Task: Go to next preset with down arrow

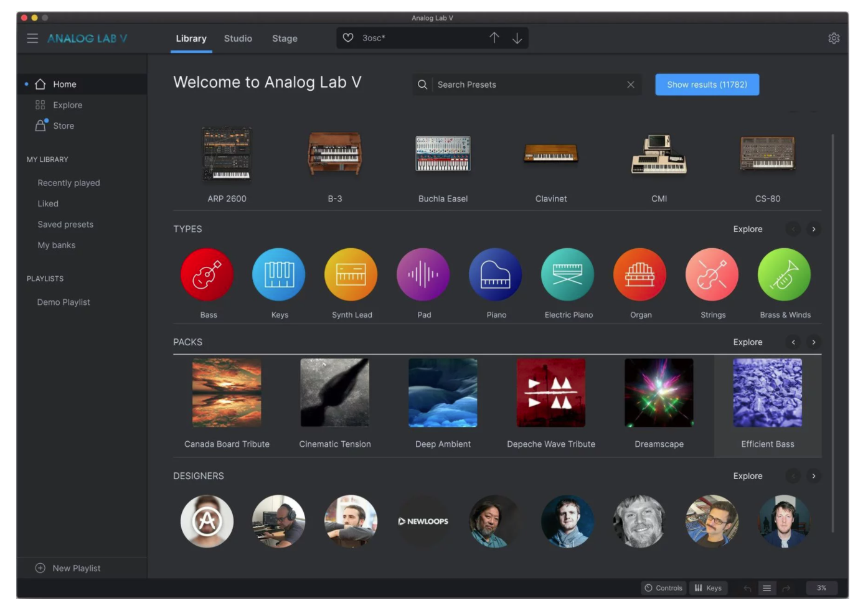Action: (517, 38)
